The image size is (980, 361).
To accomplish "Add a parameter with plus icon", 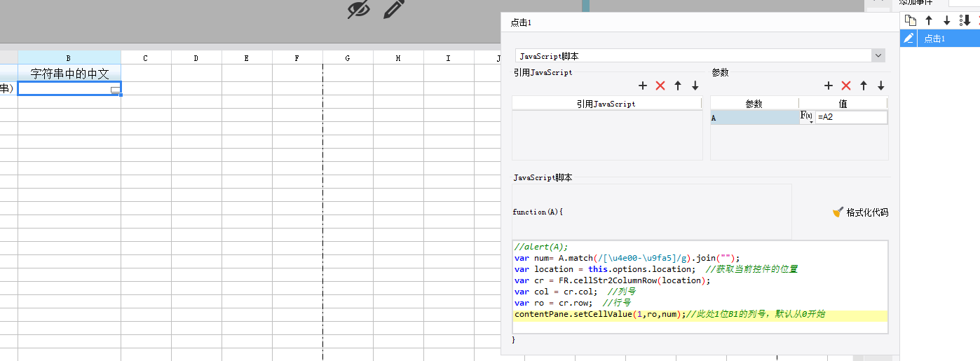I will tap(829, 86).
